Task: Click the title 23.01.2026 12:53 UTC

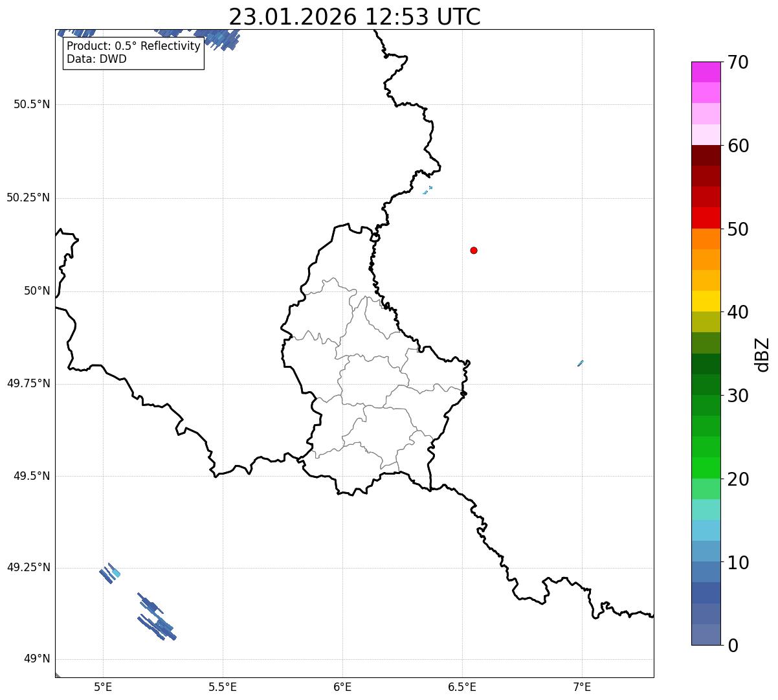Action: tap(355, 17)
